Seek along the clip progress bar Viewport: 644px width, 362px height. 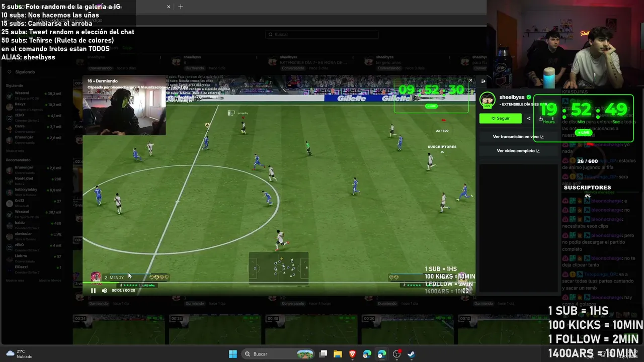(x=279, y=283)
